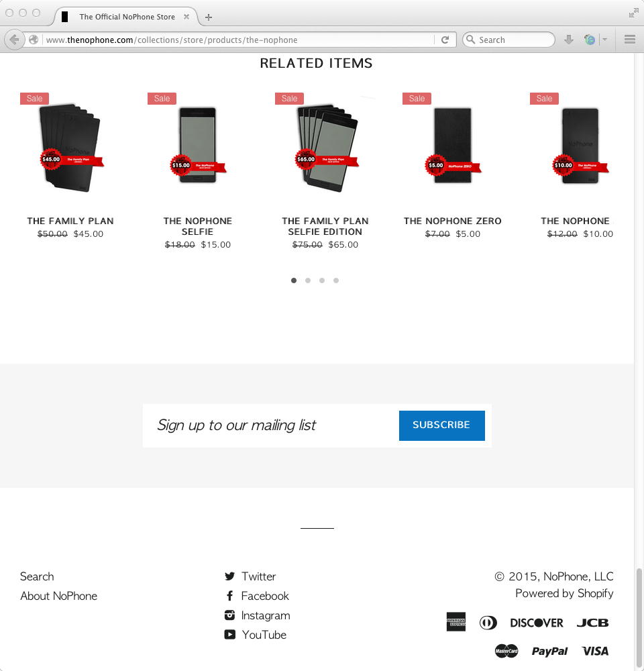Viewport: 644px width, 671px height.
Task: Toggle fullscreen with the expand arrows icon
Action: pos(633,13)
